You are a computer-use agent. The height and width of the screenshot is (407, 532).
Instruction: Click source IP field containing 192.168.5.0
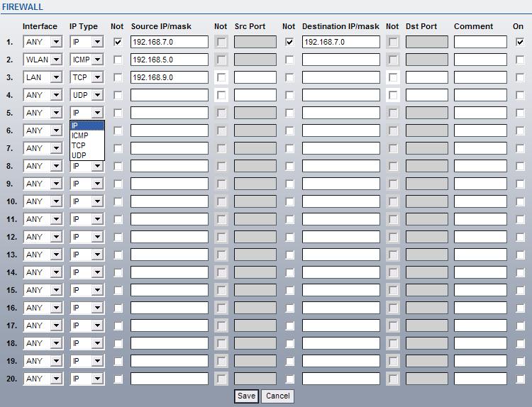pyautogui.click(x=169, y=60)
